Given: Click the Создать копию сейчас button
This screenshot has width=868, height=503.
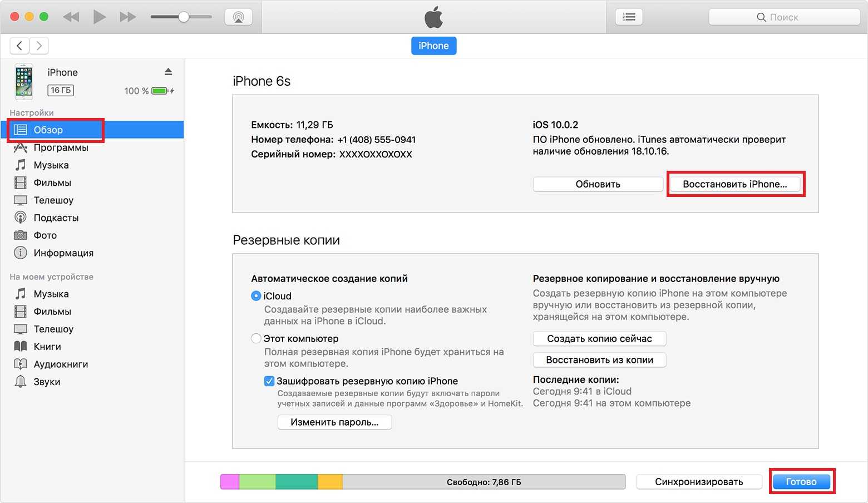Looking at the screenshot, I should coord(599,338).
